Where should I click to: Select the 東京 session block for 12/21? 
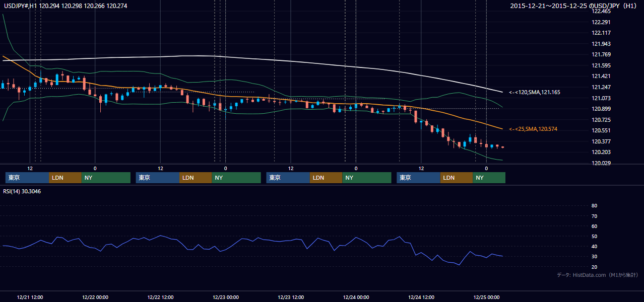27,178
